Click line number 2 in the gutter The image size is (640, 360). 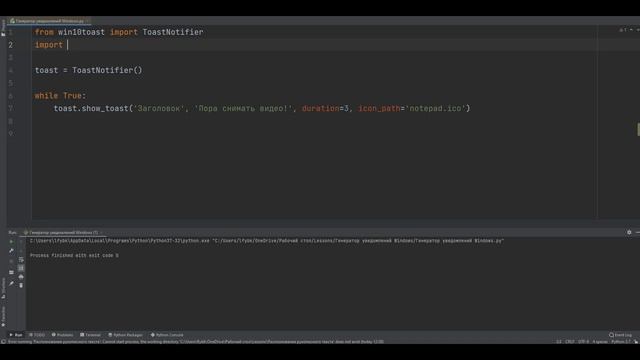(11, 45)
